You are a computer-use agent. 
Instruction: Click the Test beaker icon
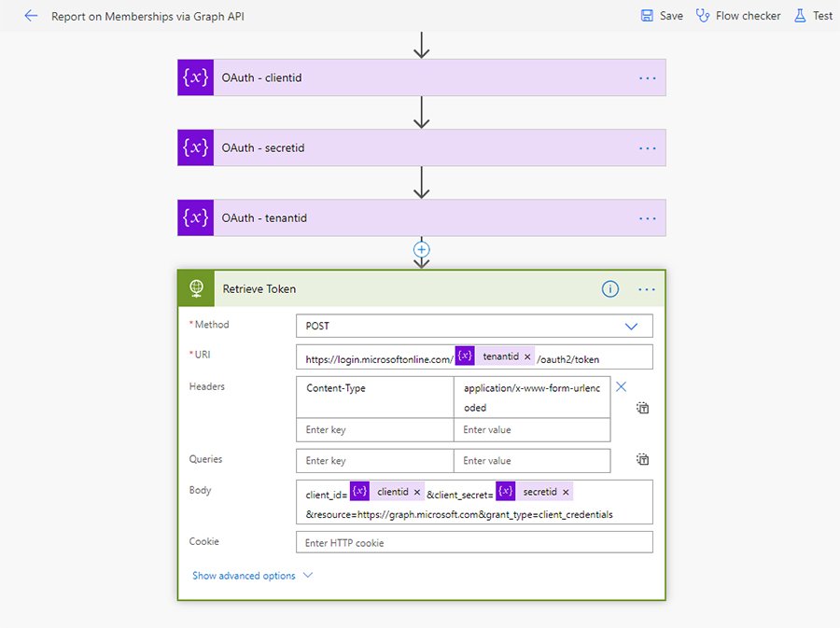pos(802,15)
